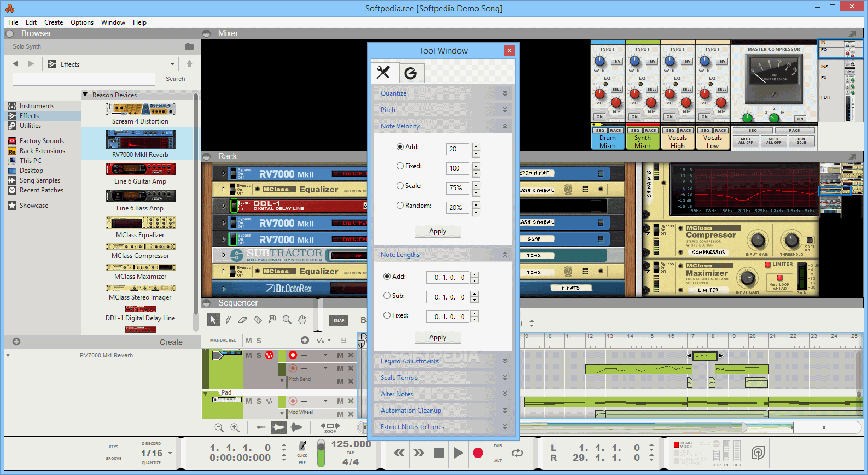The height and width of the screenshot is (475, 868).
Task: Click the transport Stop button
Action: 439,453
